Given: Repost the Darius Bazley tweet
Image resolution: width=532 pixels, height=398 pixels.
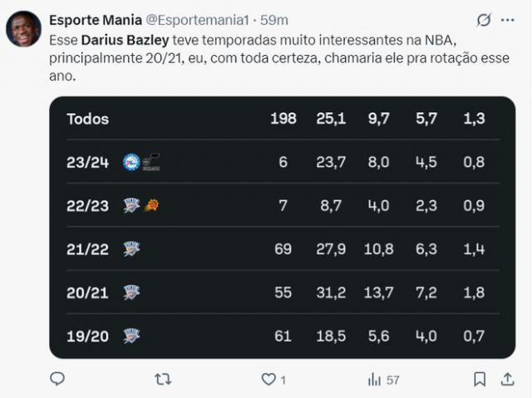Looking at the screenshot, I should point(163,379).
